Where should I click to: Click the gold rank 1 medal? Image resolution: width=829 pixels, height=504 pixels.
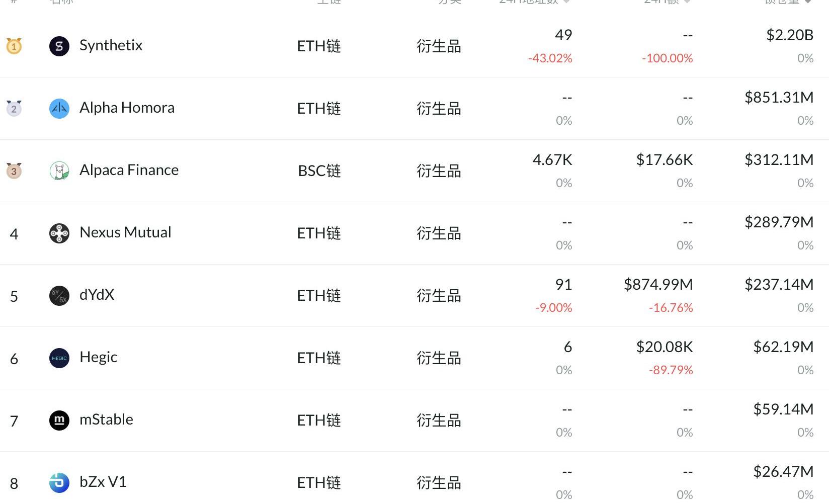click(14, 46)
